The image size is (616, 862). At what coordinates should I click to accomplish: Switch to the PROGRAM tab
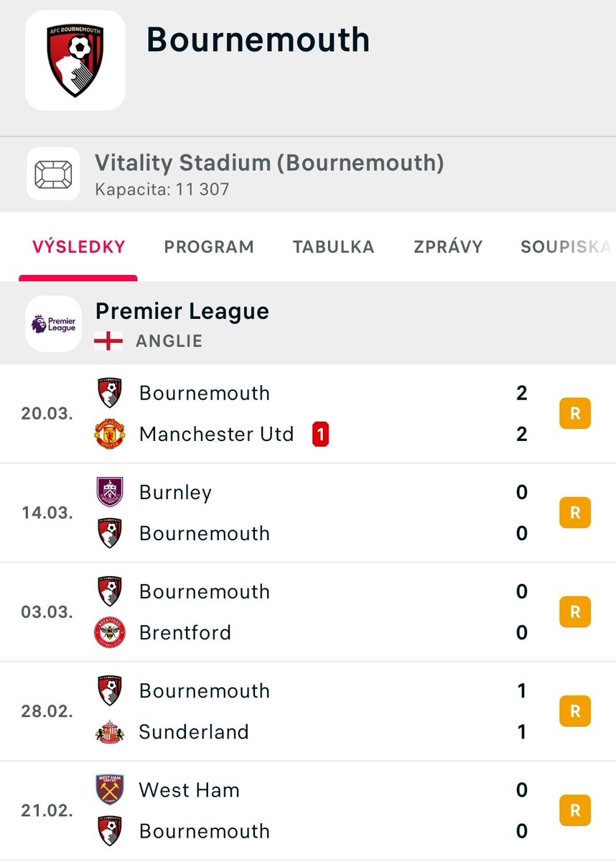(x=209, y=247)
